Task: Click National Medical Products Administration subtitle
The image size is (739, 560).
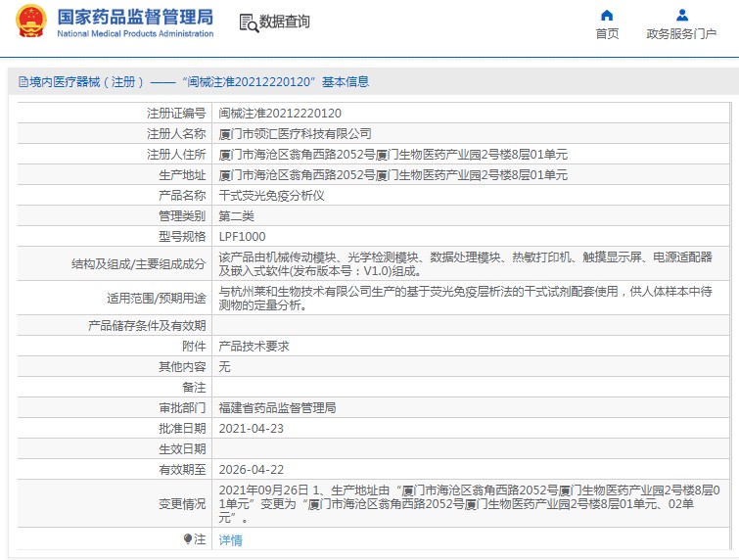Action: 135,33
